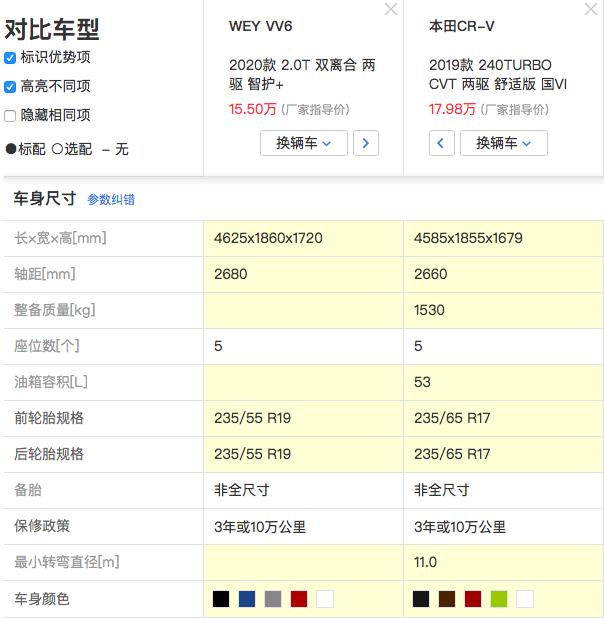Select white color swatch for WEY VV6

coord(325,599)
